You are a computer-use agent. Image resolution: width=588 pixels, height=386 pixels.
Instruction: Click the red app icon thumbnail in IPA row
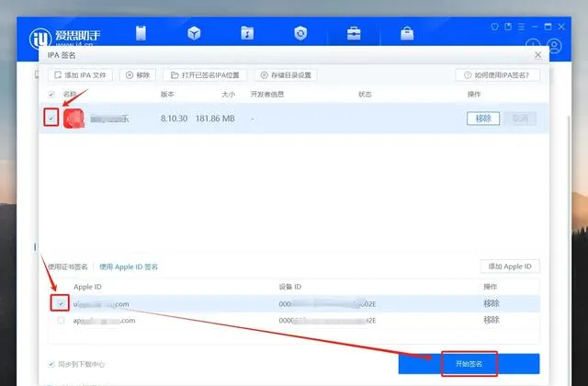[x=73, y=119]
